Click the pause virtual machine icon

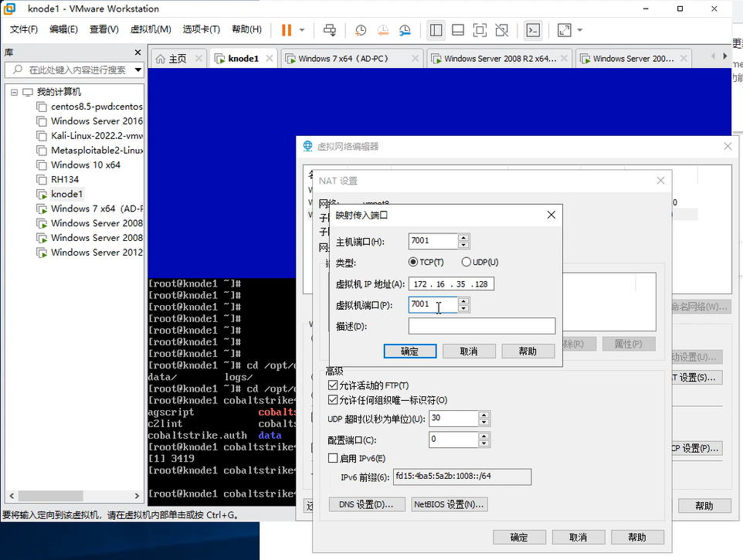coord(287,30)
